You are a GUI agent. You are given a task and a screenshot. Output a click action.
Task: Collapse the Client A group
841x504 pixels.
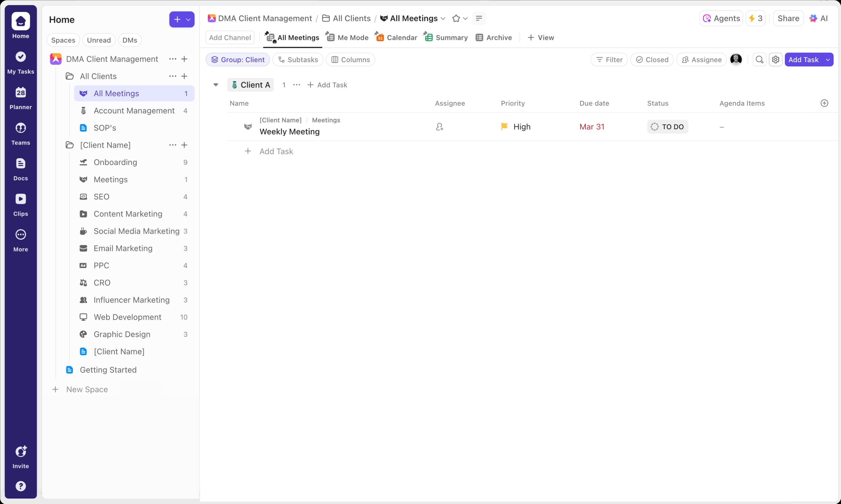(x=216, y=84)
